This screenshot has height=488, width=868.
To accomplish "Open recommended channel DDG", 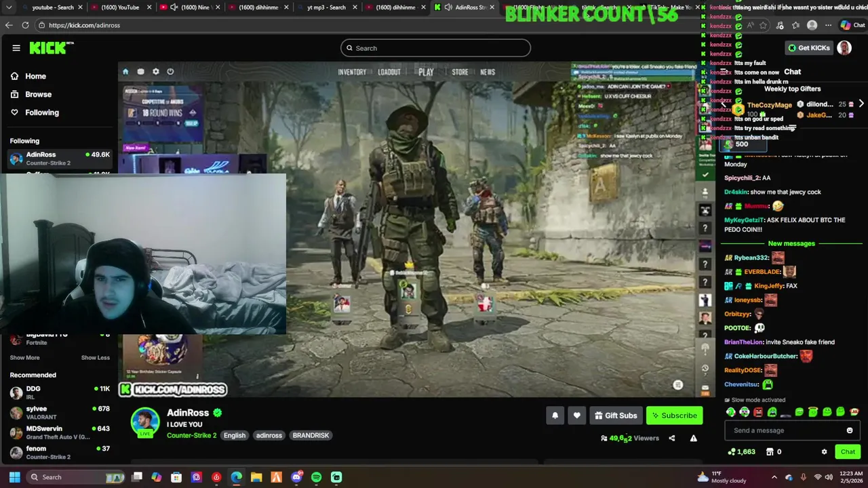I will click(60, 392).
